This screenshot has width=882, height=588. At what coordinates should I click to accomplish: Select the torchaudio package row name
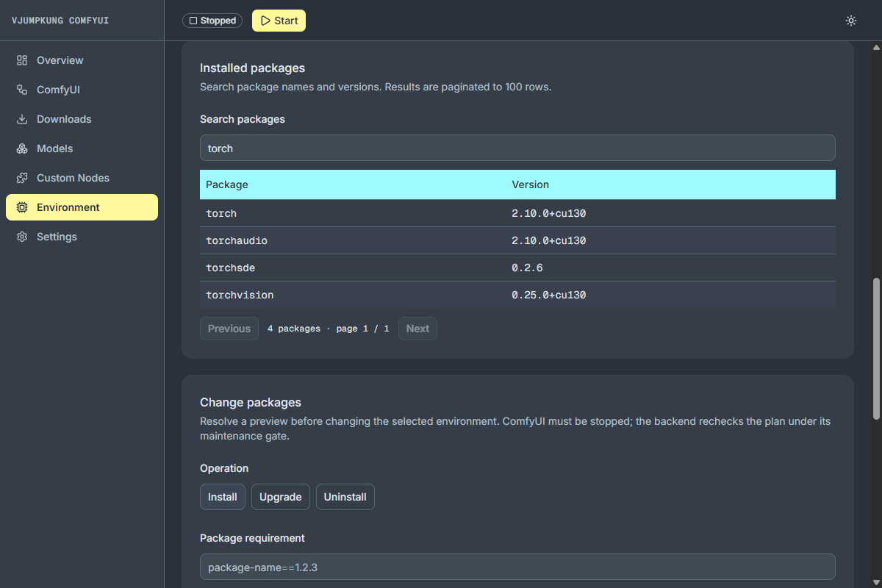(x=237, y=240)
